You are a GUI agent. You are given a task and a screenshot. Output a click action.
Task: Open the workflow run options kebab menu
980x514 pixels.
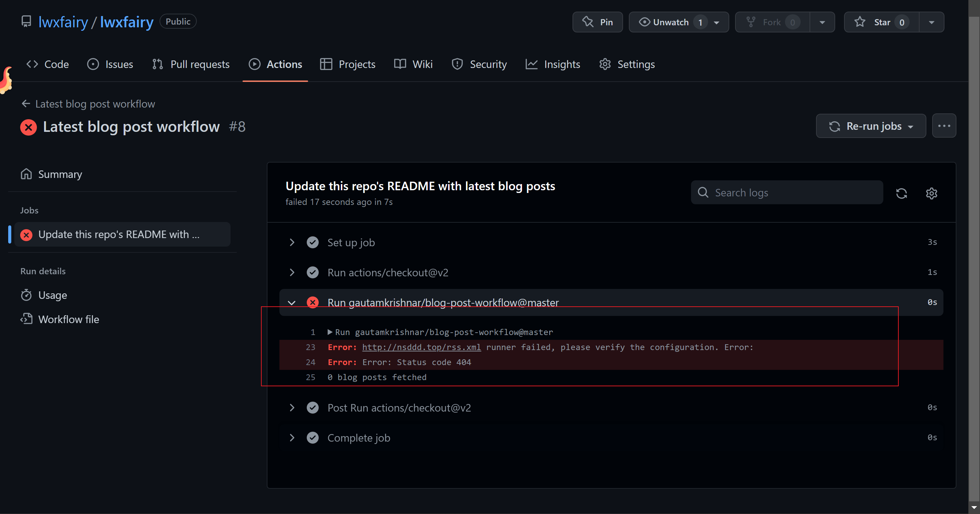944,126
